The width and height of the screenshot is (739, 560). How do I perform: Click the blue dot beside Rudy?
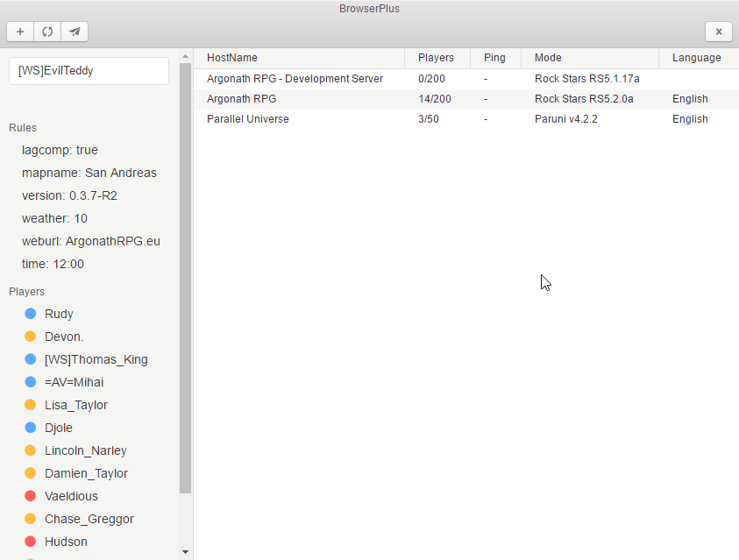pyautogui.click(x=30, y=314)
